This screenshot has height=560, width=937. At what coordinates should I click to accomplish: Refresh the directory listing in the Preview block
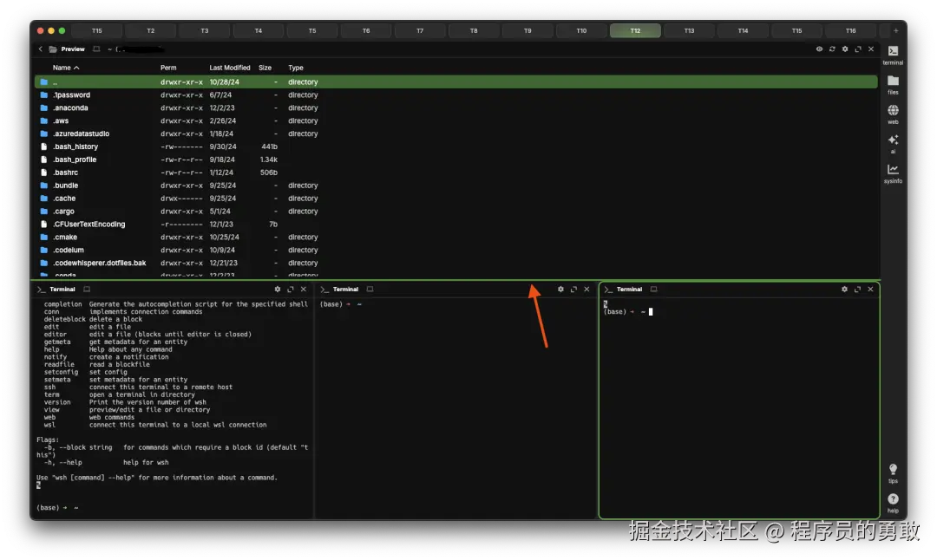click(831, 49)
